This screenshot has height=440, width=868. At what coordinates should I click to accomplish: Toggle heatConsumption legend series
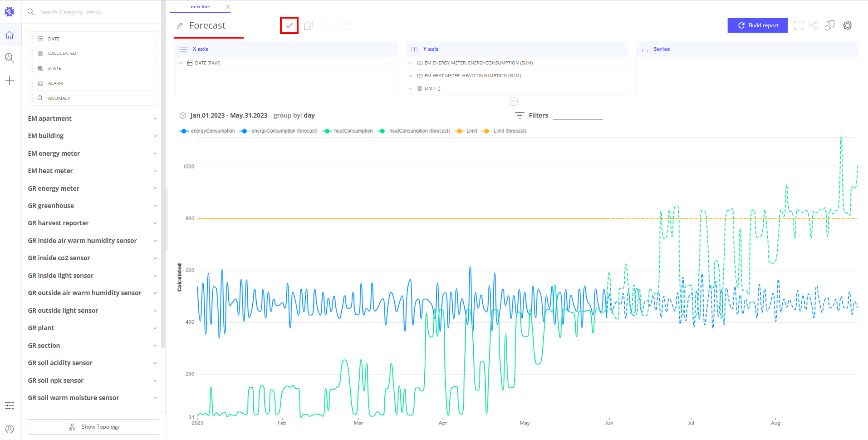pos(347,131)
